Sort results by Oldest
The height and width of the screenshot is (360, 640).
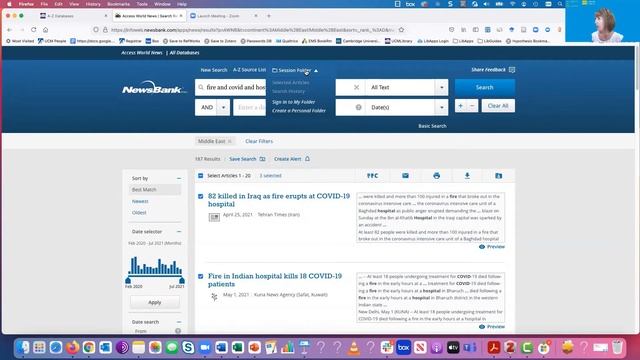[x=139, y=213]
